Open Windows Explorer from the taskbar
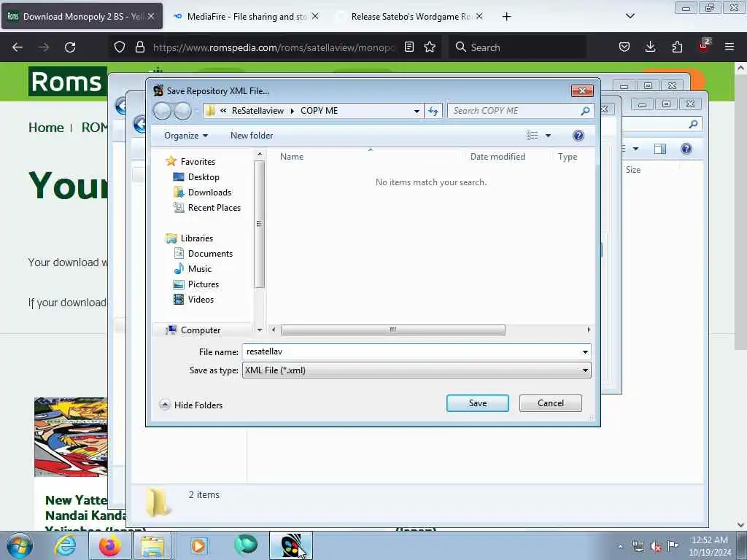 pos(152,545)
